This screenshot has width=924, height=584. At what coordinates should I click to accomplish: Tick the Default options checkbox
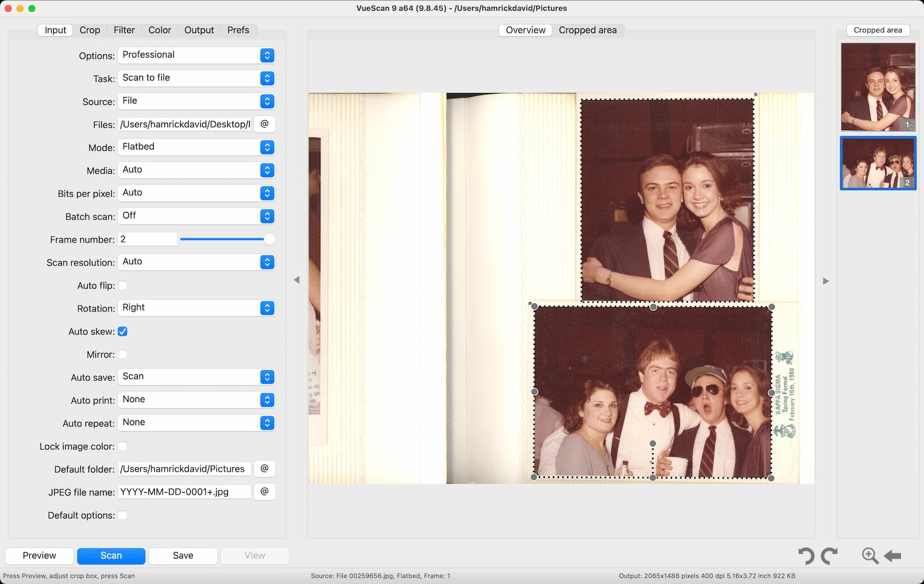coord(122,515)
